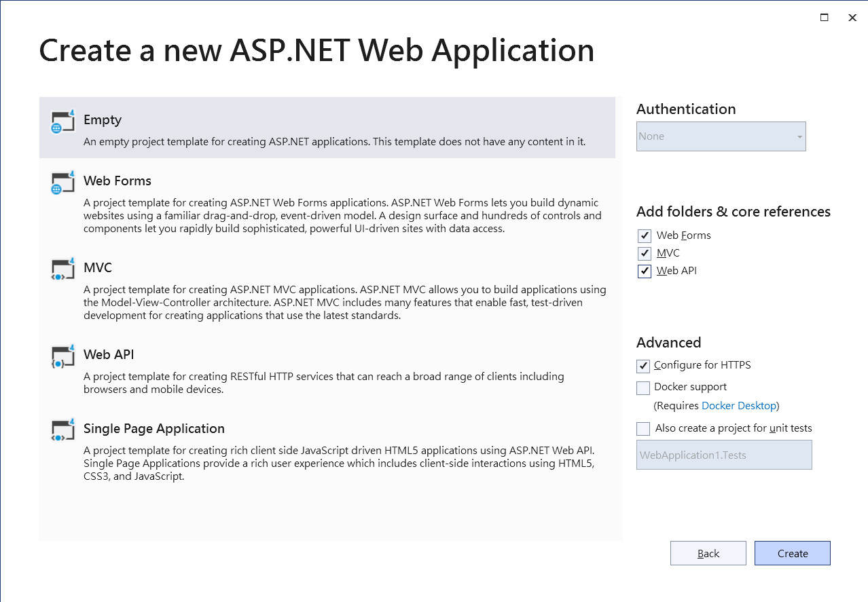This screenshot has height=602, width=868.
Task: Check Also create a project for unit tests
Action: [x=643, y=428]
